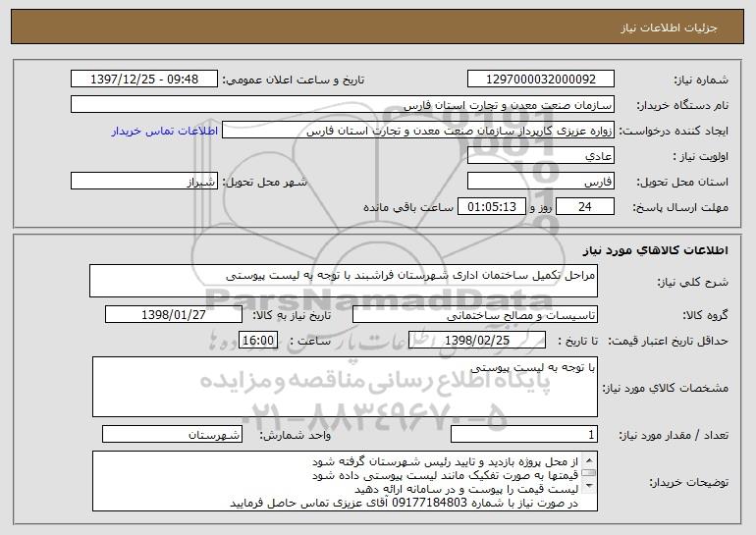This screenshot has width=756, height=535.
Task: Click the need number field 1297000032000092
Action: tap(540, 80)
